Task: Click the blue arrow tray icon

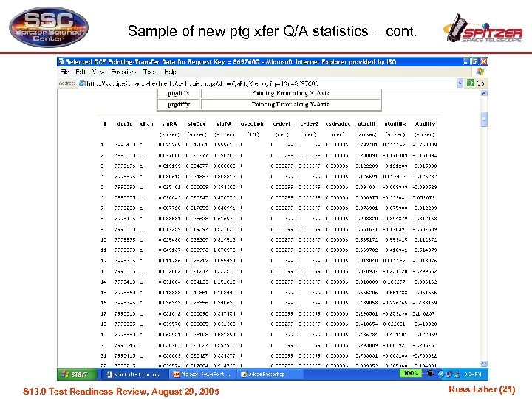Action: [440, 374]
